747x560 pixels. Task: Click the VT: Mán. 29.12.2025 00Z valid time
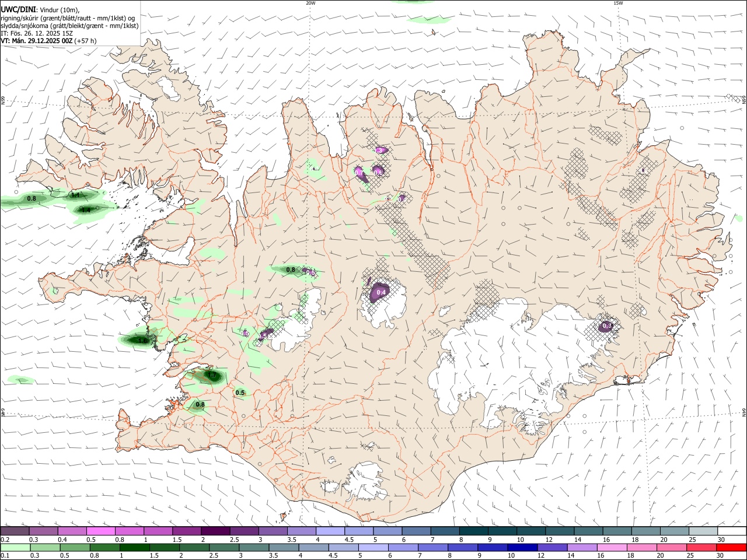click(x=37, y=41)
